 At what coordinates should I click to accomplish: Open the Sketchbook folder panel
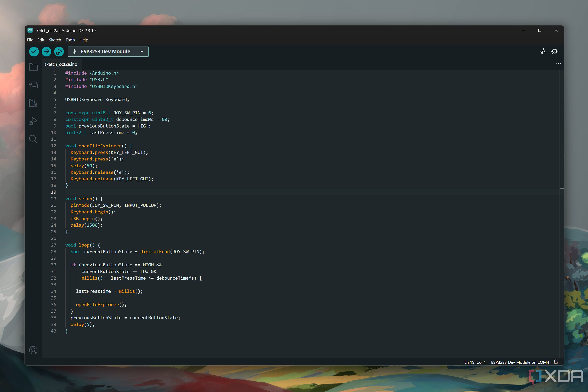coord(33,67)
